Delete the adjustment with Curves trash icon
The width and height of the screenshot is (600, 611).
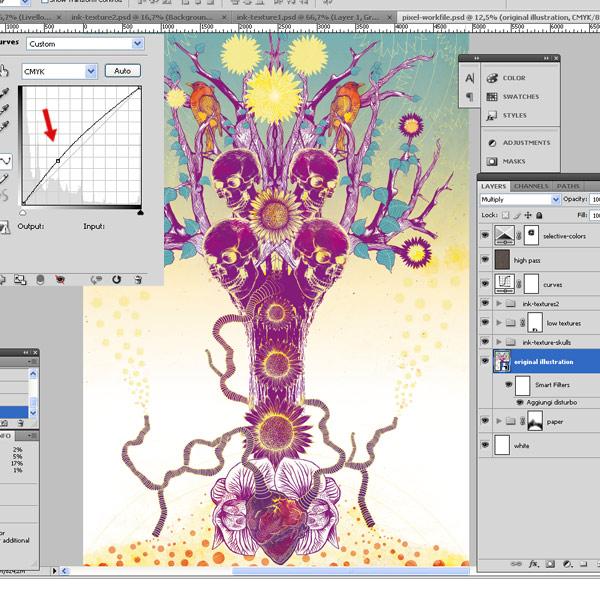pos(138,279)
